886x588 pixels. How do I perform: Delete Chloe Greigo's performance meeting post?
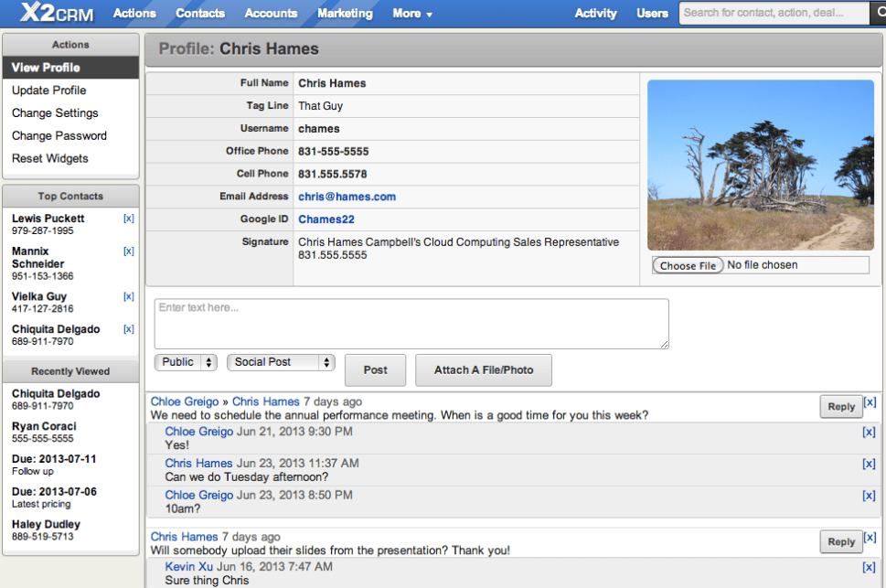click(x=870, y=402)
